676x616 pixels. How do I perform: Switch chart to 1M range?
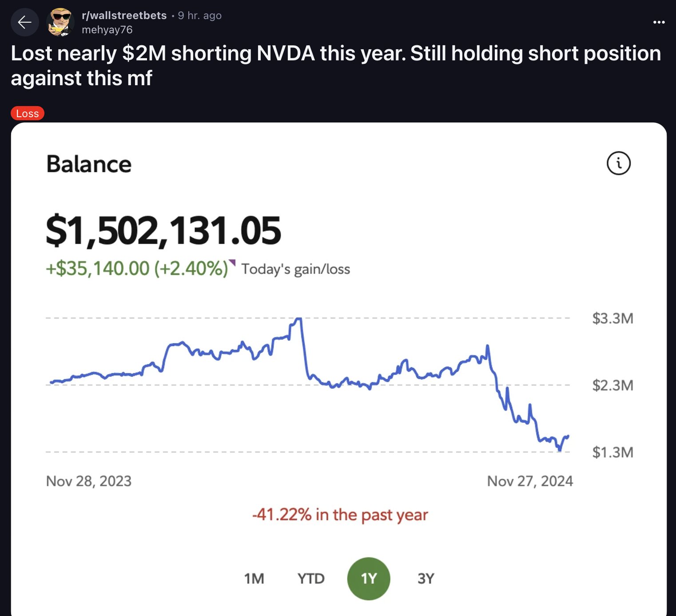coord(254,579)
